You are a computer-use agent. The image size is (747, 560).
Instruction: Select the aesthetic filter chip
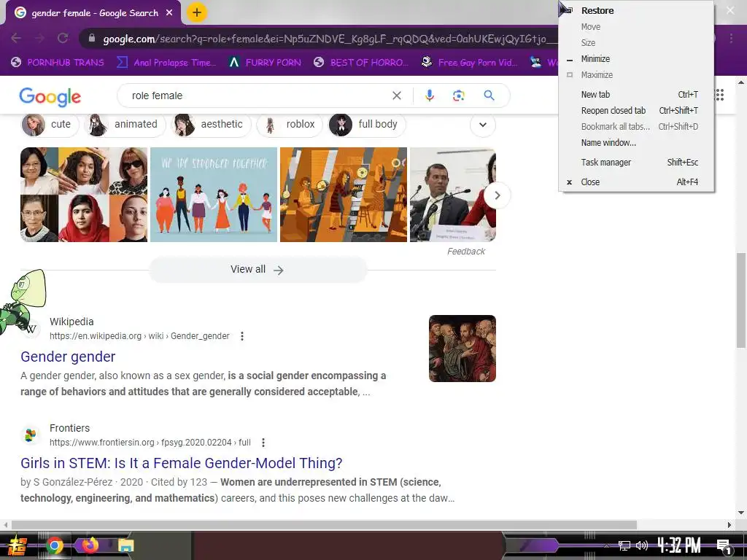point(211,125)
